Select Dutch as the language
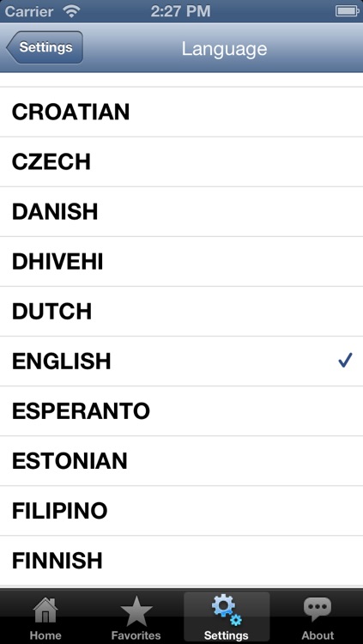The image size is (363, 644). pyautogui.click(x=182, y=312)
